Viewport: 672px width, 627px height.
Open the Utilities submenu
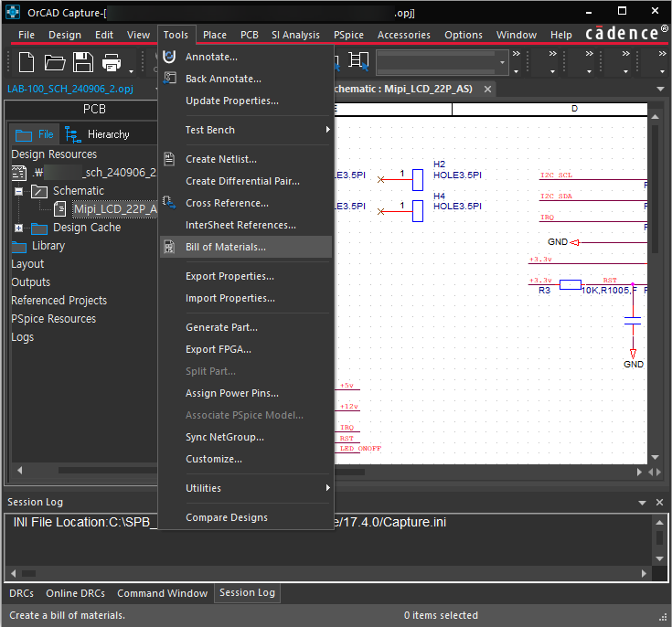tap(246, 488)
